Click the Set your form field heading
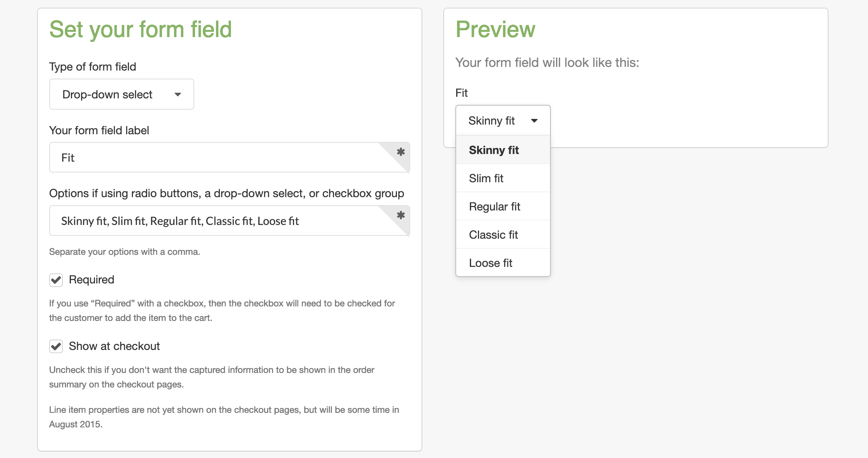Screen dimensions: 868x458 click(141, 29)
